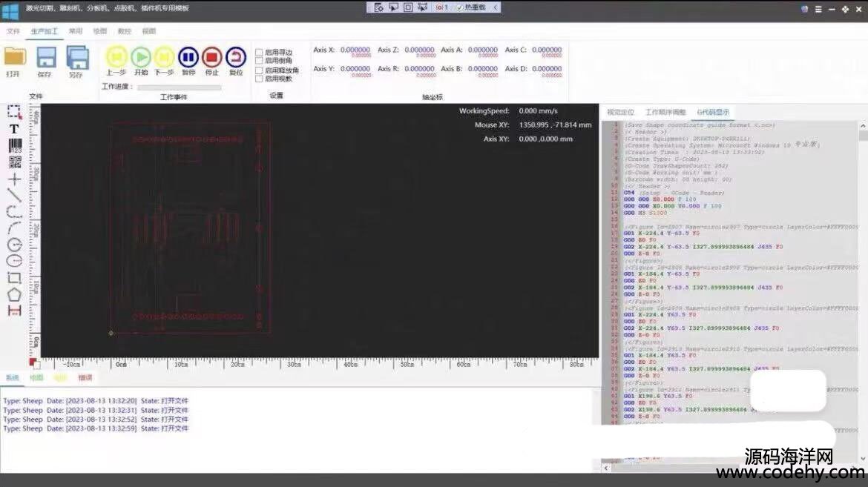Click the shield icon in title bar
Viewport: 868px width, 487px height.
804,10
